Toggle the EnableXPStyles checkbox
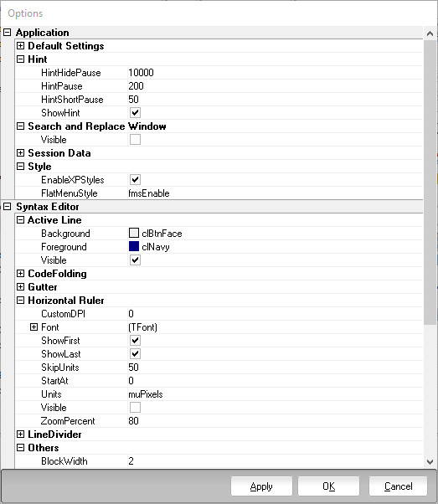438x504 pixels. pyautogui.click(x=135, y=180)
